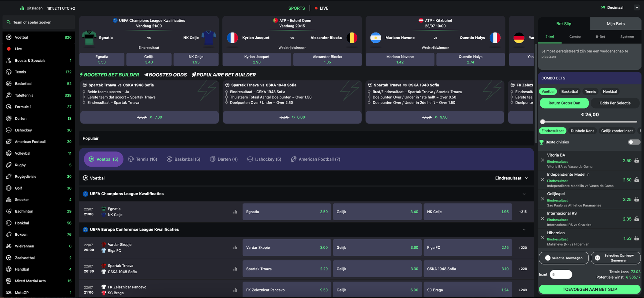Image resolution: width=644 pixels, height=298 pixels.
Task: Open Voetbal sport in sidebar
Action: 39,37
